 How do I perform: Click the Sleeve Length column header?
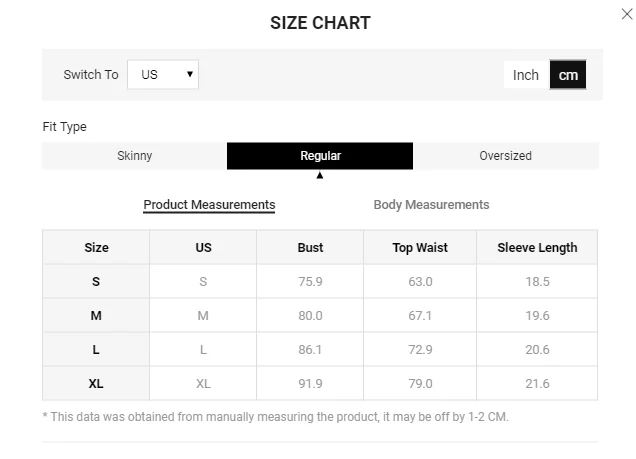tap(537, 248)
